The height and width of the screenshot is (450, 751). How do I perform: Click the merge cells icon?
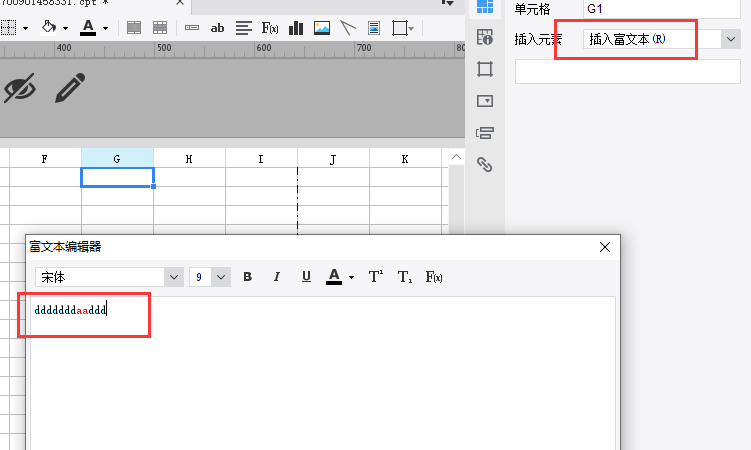[x=134, y=28]
